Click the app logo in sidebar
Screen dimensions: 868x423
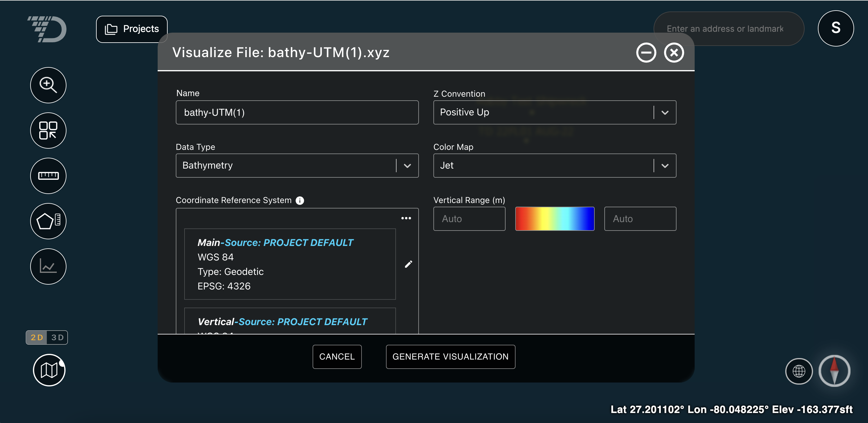[x=47, y=29]
